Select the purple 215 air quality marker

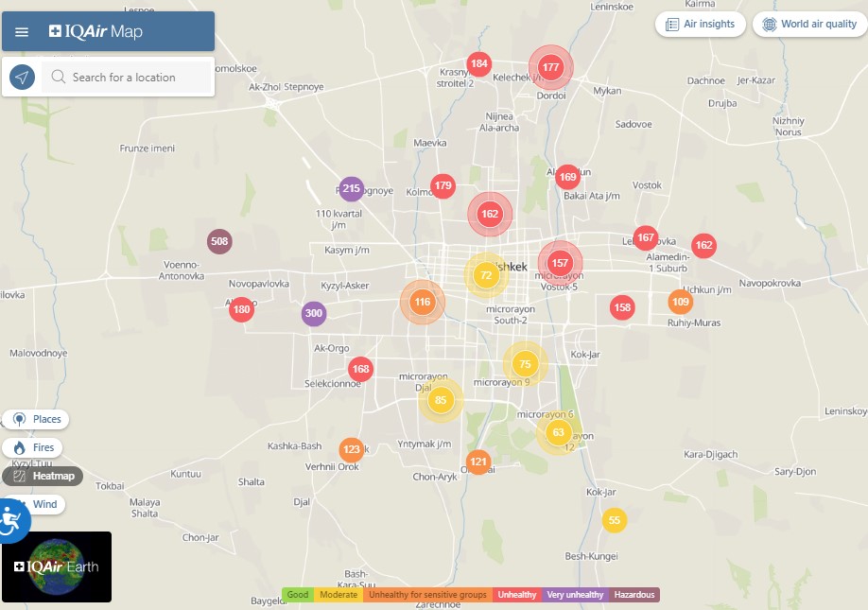pos(351,189)
